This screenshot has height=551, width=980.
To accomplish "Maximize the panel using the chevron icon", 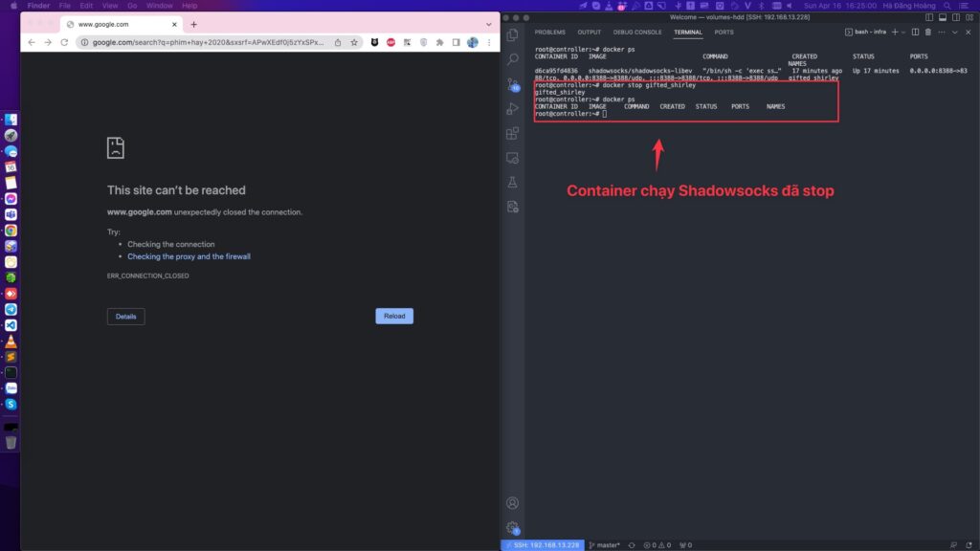I will click(x=955, y=32).
